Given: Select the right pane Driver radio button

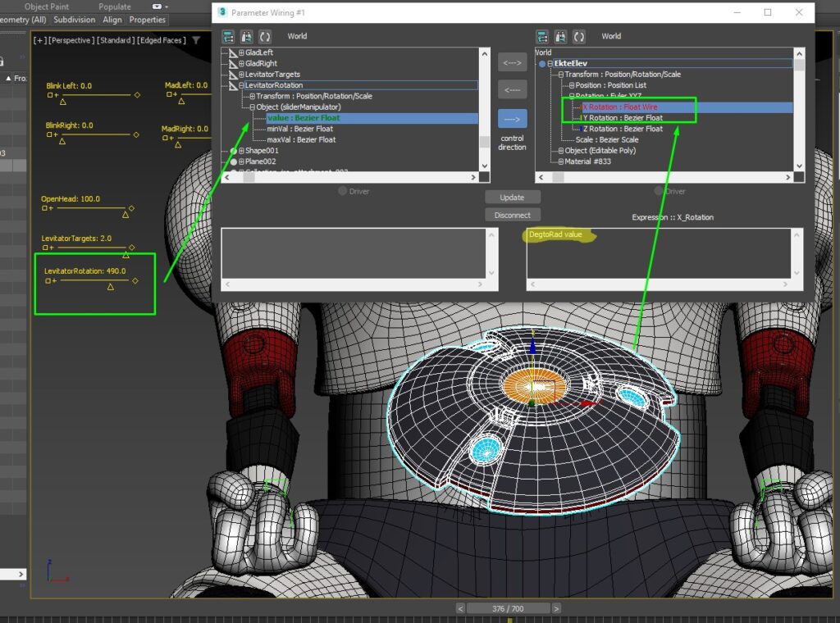Looking at the screenshot, I should click(x=658, y=191).
